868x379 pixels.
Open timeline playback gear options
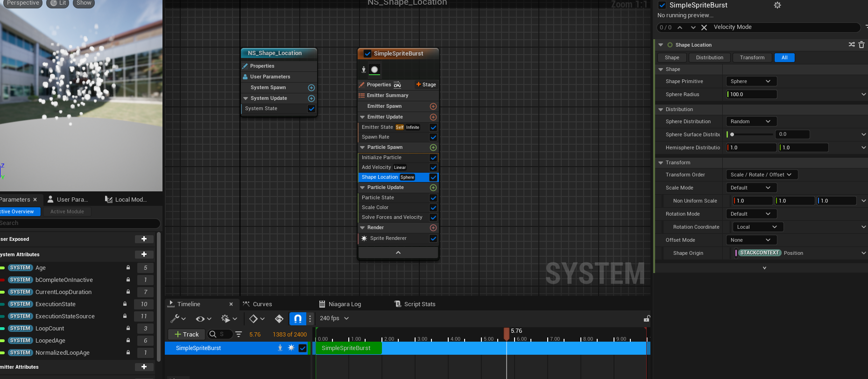[229, 319]
